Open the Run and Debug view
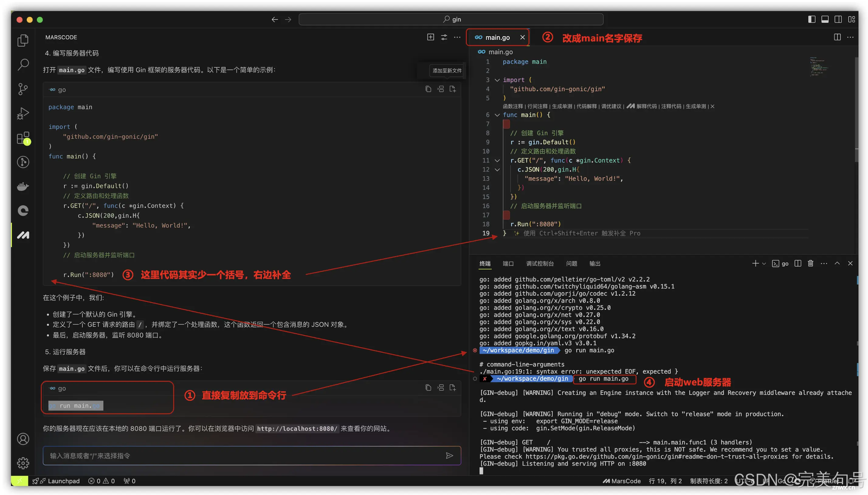 coord(23,114)
